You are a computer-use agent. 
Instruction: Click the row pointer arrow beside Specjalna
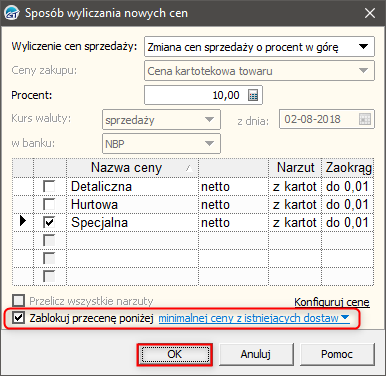(x=23, y=221)
